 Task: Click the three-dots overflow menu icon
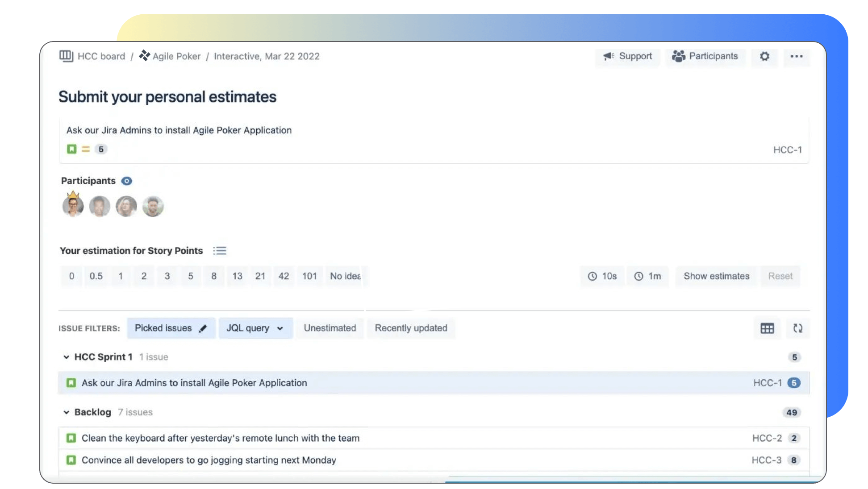pyautogui.click(x=797, y=56)
